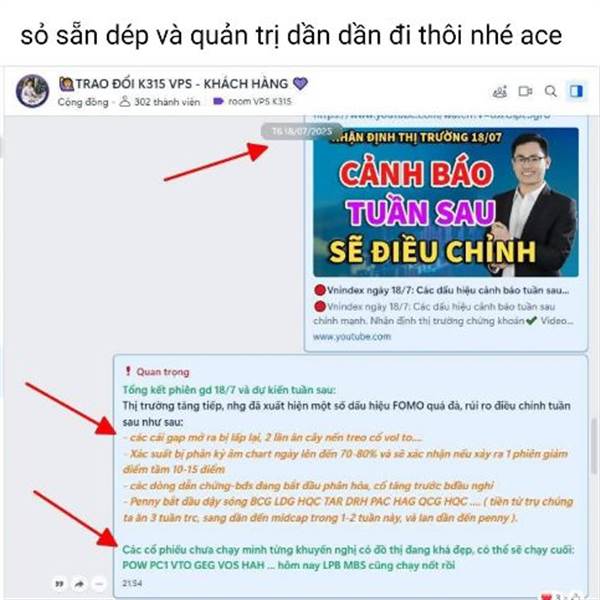Select the room VPS K315 tag label
Screen dimensions: 600x600
(253, 101)
